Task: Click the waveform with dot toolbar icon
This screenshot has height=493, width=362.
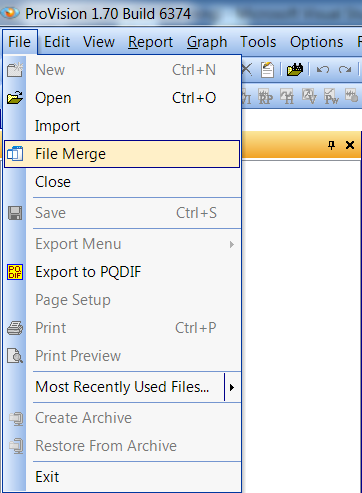Action: tap(351, 96)
